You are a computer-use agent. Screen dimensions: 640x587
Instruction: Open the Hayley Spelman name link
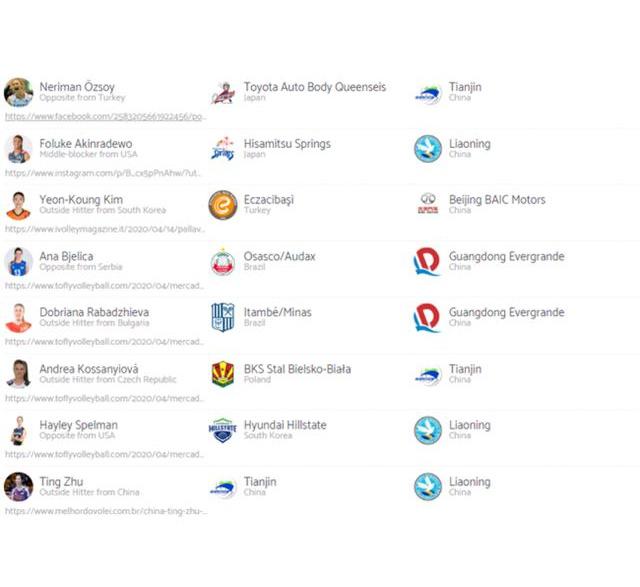point(79,425)
